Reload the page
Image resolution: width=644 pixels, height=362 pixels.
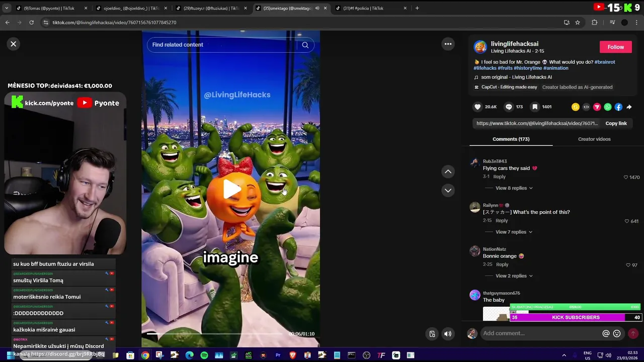31,23
